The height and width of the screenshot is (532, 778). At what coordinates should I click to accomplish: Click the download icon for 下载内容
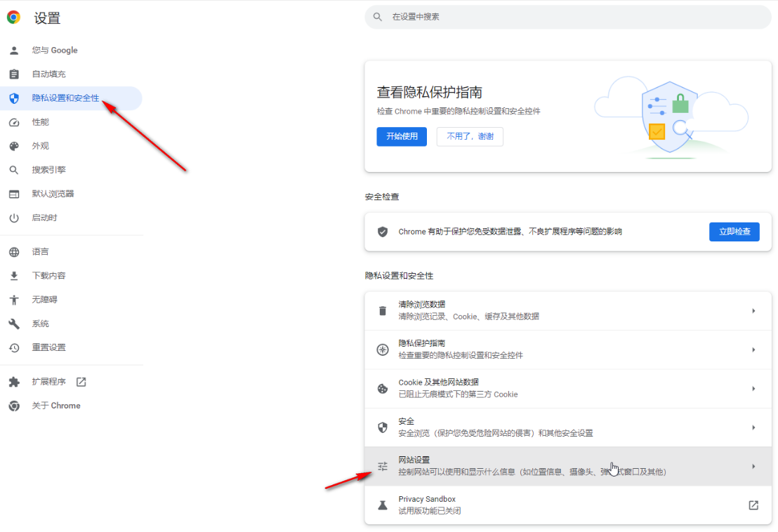click(x=14, y=276)
